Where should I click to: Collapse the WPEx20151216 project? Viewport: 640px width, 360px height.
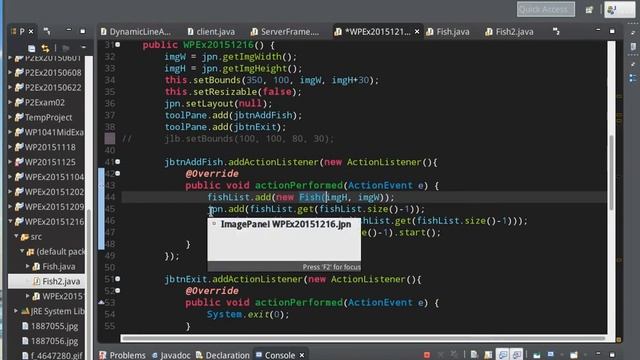11,222
